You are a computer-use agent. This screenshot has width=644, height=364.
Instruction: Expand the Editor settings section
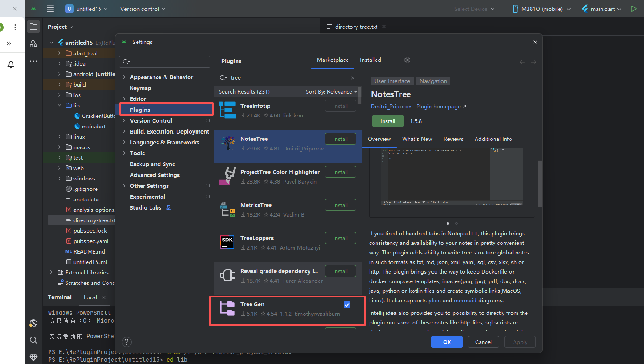[124, 99]
